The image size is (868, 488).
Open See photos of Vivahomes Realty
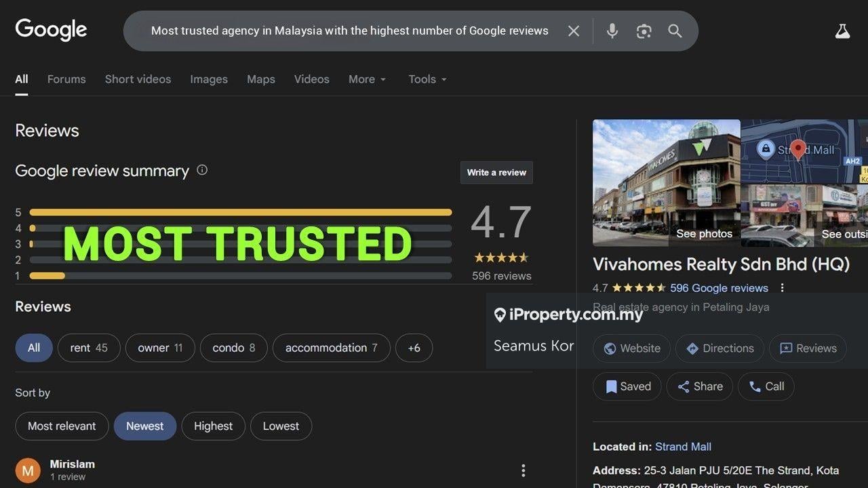click(704, 233)
